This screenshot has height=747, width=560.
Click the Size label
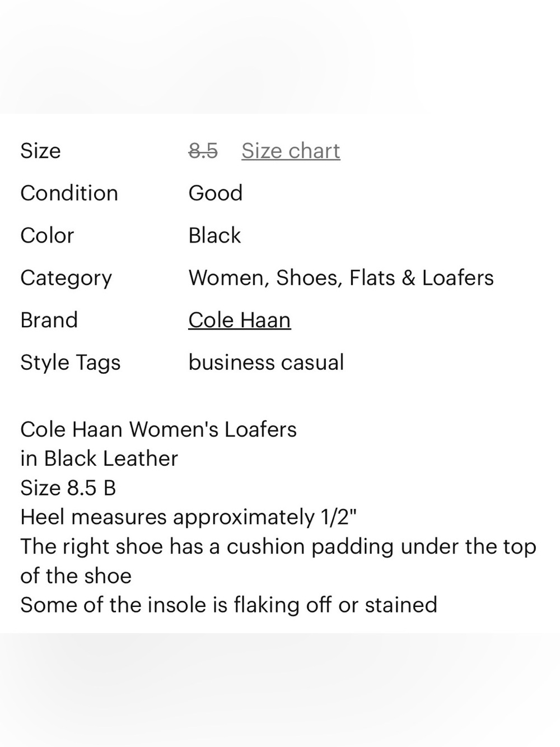click(x=40, y=151)
